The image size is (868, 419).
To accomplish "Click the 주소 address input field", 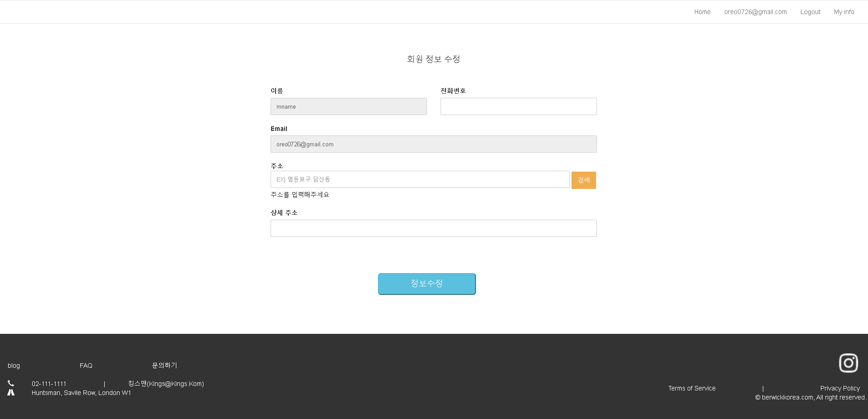I will point(420,179).
